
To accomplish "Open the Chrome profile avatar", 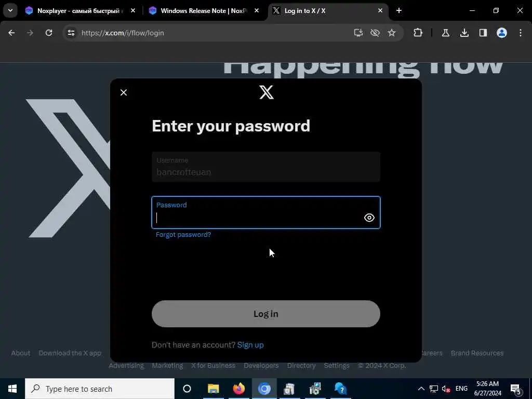I will [x=502, y=33].
